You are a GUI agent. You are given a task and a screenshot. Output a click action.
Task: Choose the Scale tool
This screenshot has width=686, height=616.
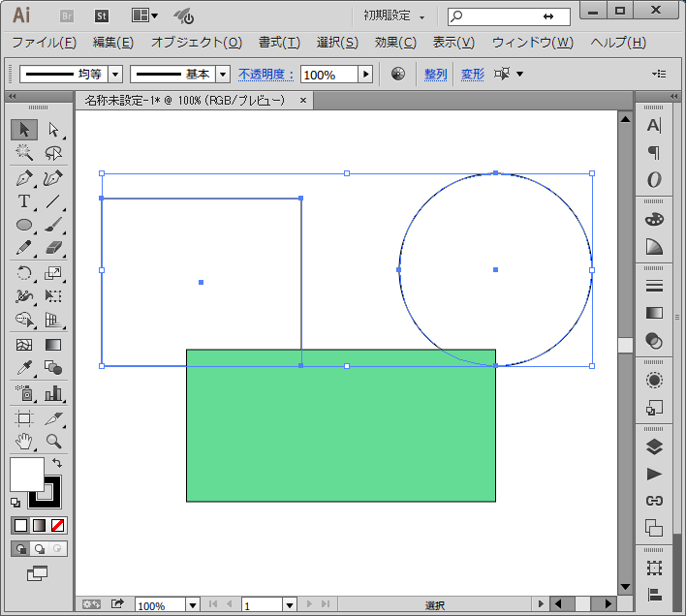53,273
